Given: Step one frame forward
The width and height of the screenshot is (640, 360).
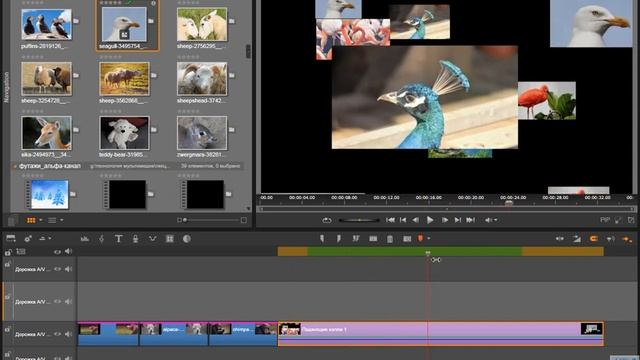Looking at the screenshot, I should pos(445,220).
